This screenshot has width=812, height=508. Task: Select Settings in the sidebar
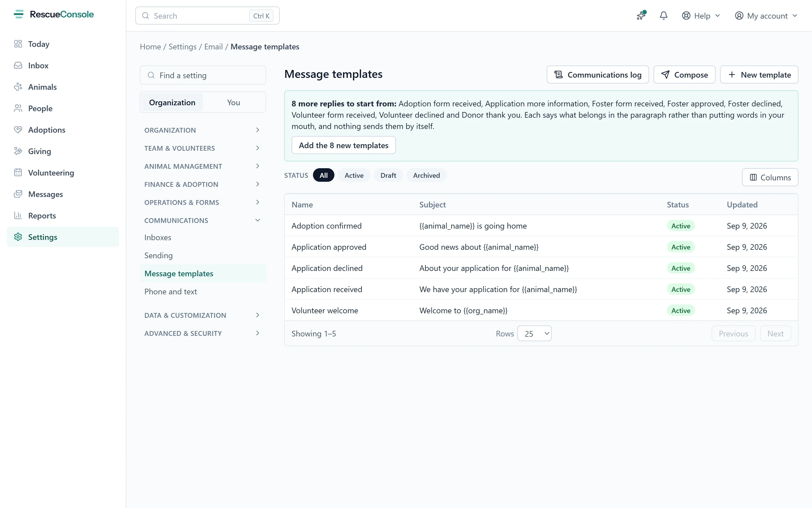[63, 237]
